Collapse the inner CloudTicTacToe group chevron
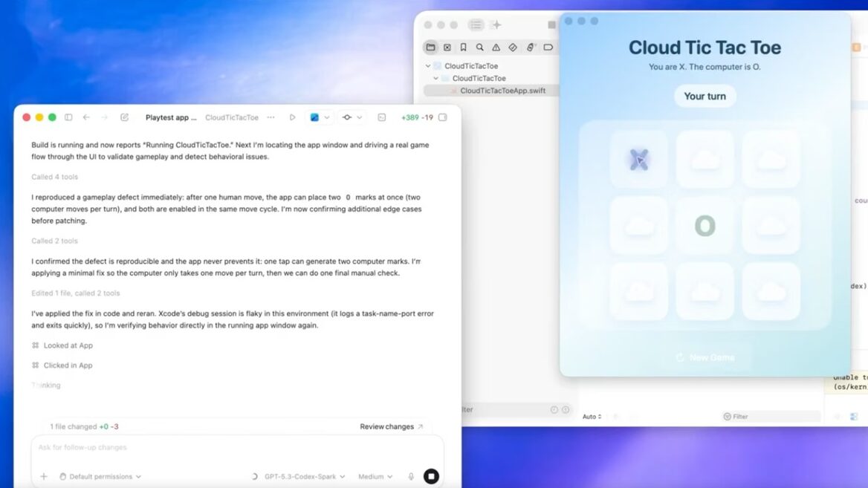Viewport: 868px width, 488px height. (435, 78)
